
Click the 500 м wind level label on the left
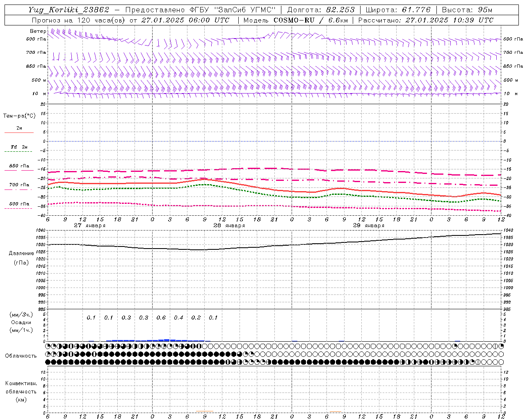[39, 80]
